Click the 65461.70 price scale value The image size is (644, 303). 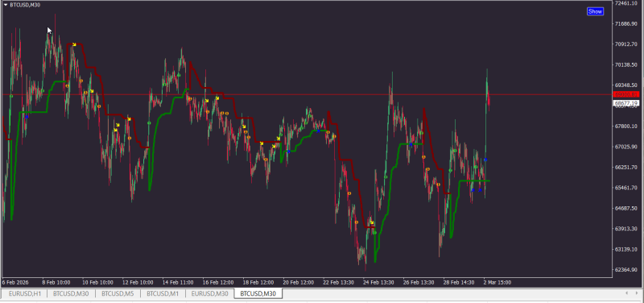(626, 188)
